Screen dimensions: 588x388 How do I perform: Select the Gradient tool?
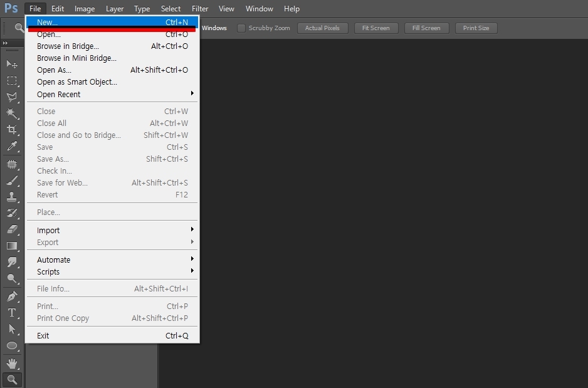click(x=12, y=246)
